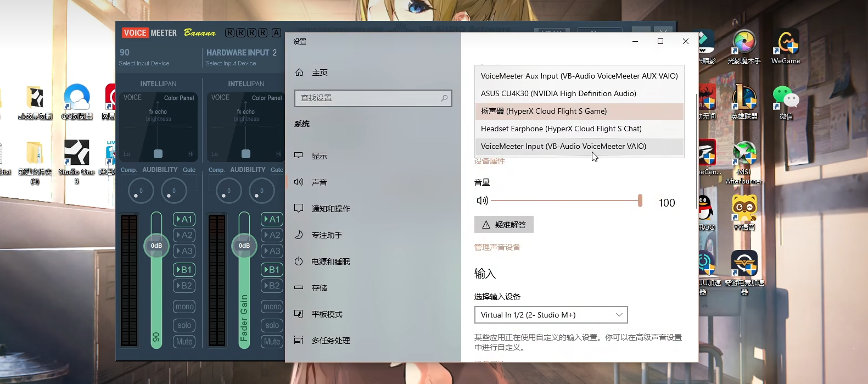Enable solo on Hardware Input 2
This screenshot has width=868, height=384.
pyautogui.click(x=272, y=325)
